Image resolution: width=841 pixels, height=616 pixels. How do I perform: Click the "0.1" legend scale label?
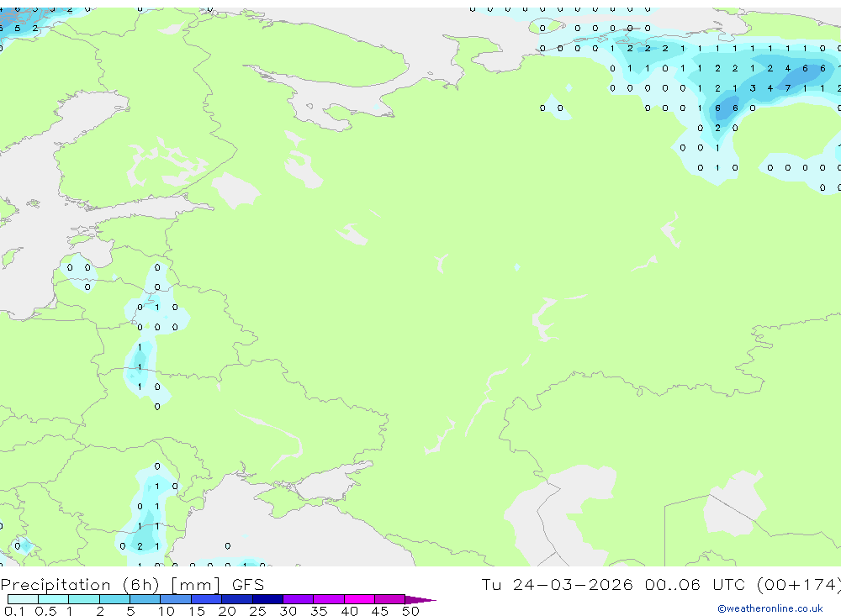(x=14, y=611)
